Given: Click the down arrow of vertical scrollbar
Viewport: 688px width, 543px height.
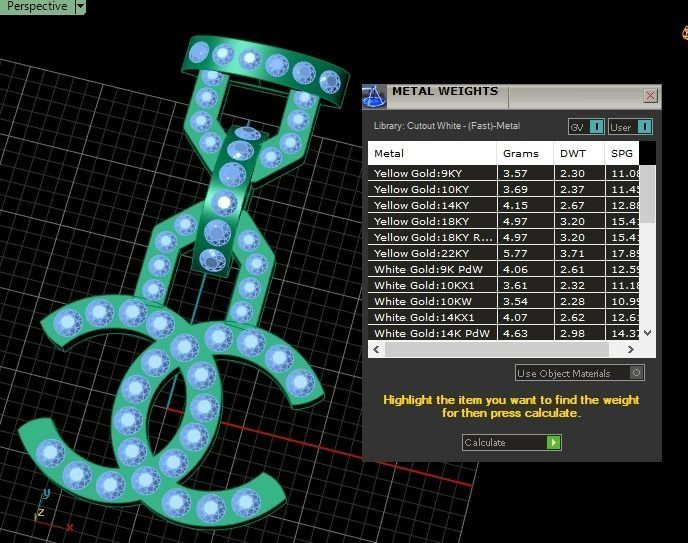Looking at the screenshot, I should (x=648, y=333).
